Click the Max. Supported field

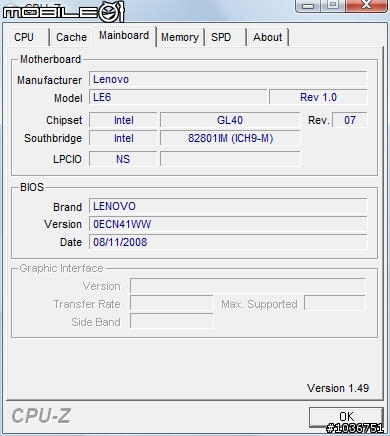click(335, 304)
